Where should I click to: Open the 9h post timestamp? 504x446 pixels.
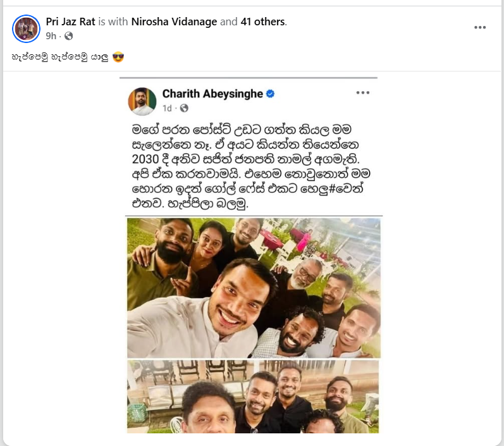pyautogui.click(x=51, y=35)
